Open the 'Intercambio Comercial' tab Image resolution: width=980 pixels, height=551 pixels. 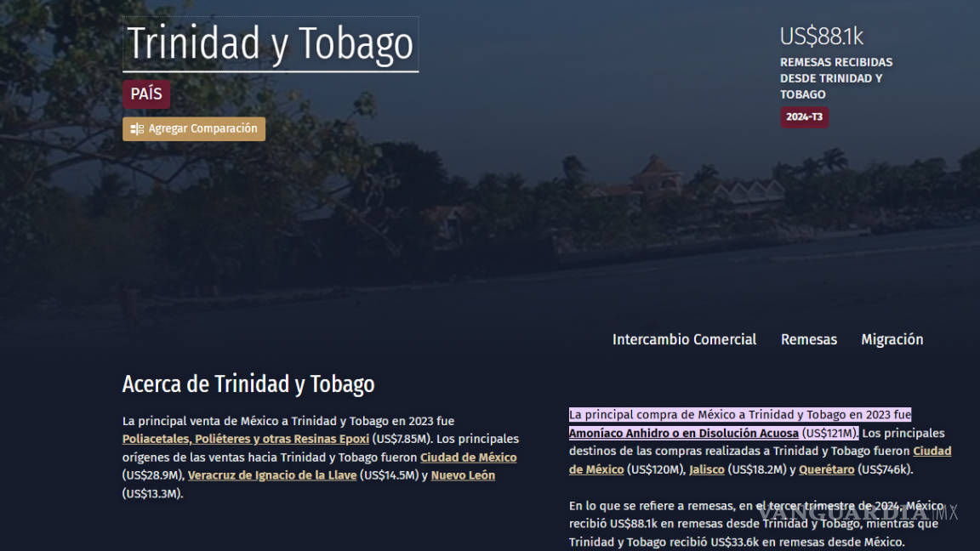684,338
